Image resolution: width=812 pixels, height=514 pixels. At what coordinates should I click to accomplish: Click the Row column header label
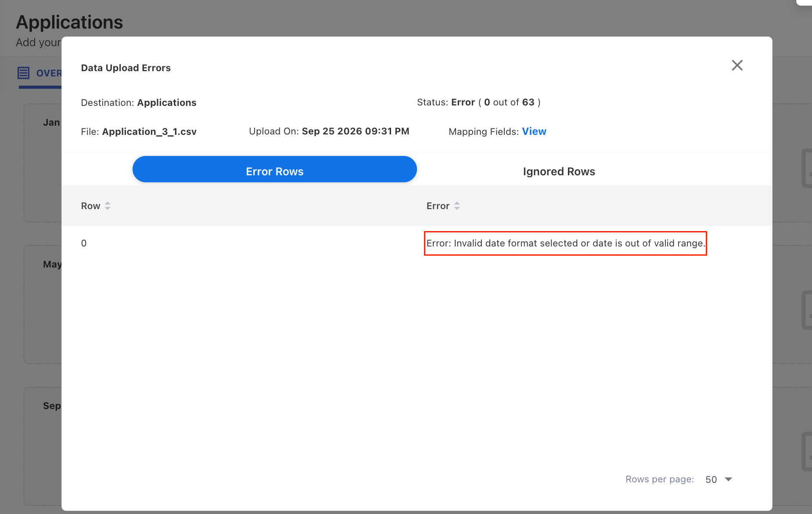click(90, 206)
